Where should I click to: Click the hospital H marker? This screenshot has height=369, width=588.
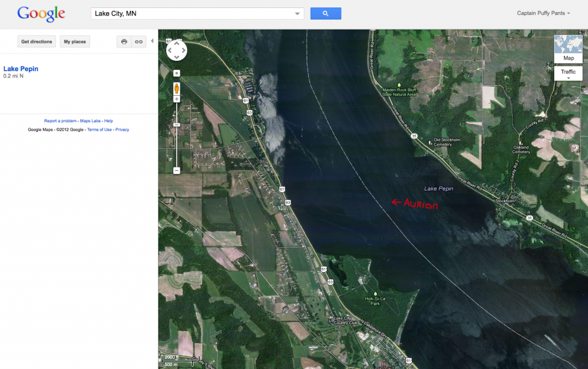click(x=384, y=364)
